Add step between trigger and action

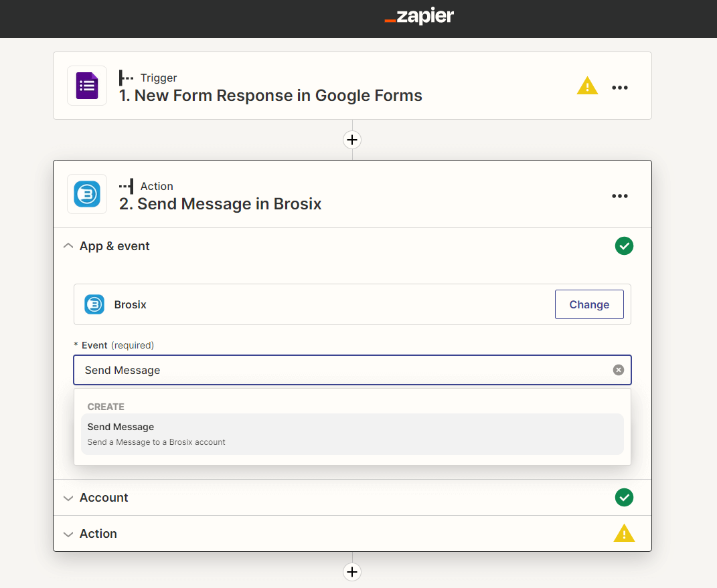[352, 140]
